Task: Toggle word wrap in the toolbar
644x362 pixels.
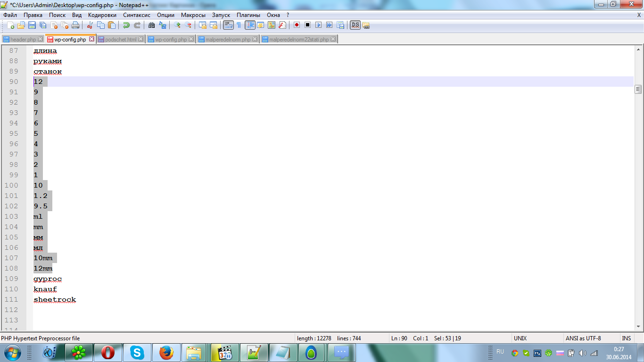Action: [228, 25]
